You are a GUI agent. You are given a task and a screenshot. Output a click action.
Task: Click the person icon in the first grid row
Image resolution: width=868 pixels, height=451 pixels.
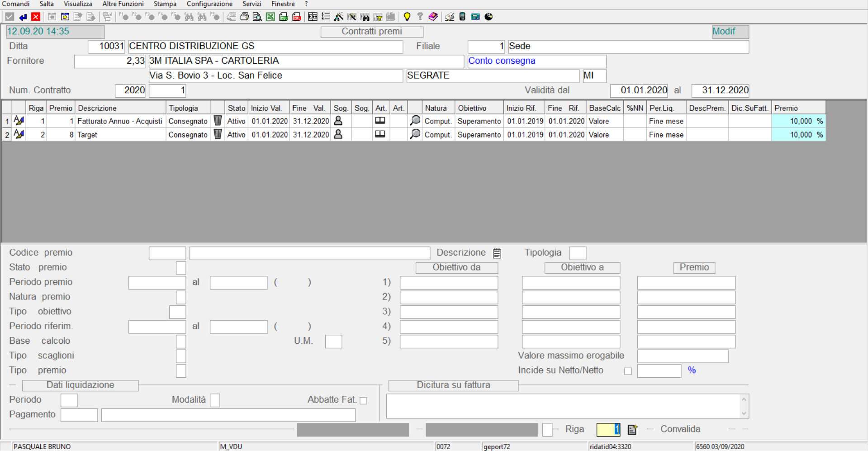338,121
